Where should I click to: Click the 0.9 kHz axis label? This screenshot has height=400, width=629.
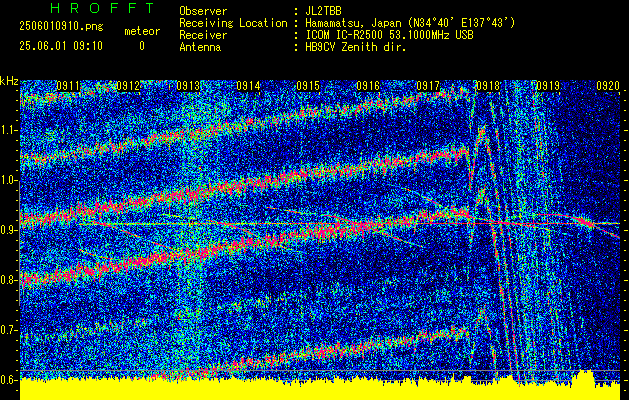pos(9,230)
